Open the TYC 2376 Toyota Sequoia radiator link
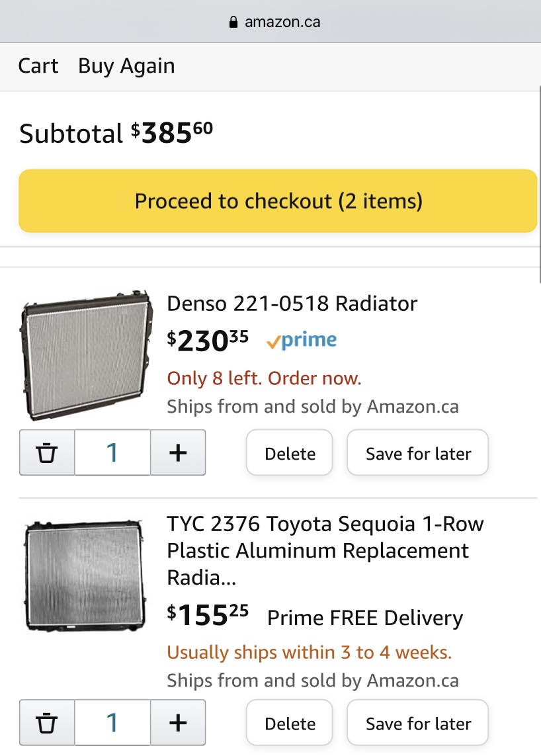 click(325, 550)
